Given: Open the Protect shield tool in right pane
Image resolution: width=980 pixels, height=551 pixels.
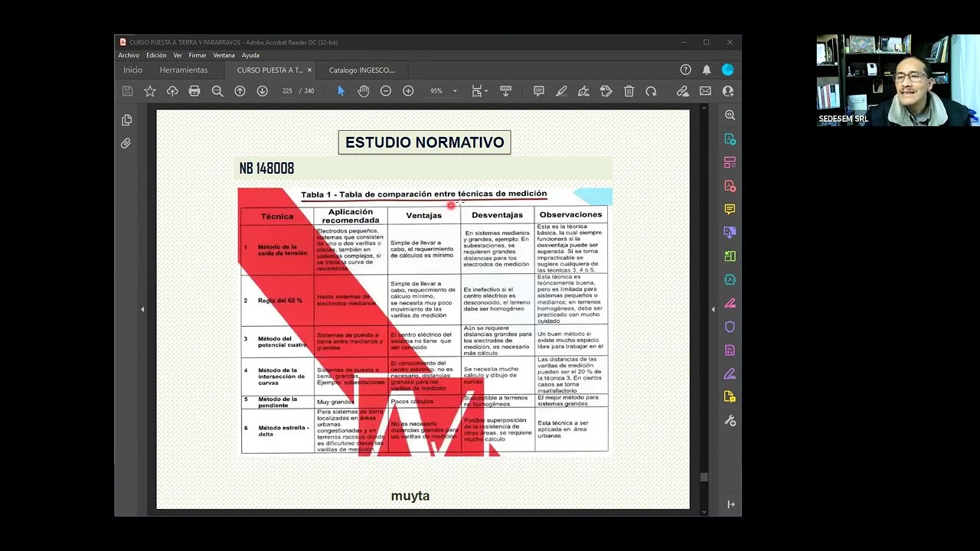Looking at the screenshot, I should pyautogui.click(x=730, y=327).
